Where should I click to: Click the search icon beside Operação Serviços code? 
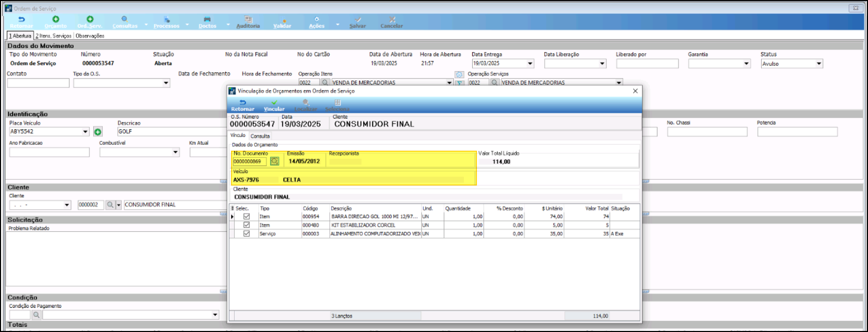(x=495, y=83)
